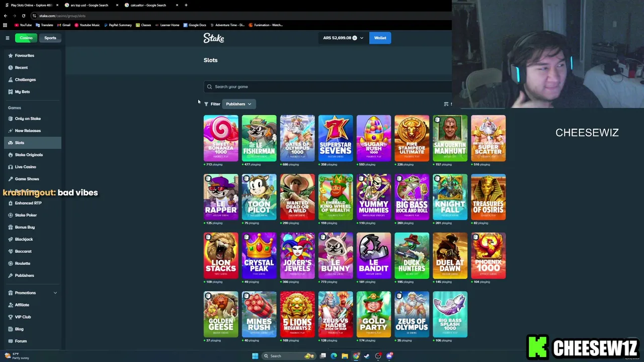This screenshot has width=644, height=362.
Task: Open Sugar Rush 1000 game
Action: pyautogui.click(x=374, y=138)
